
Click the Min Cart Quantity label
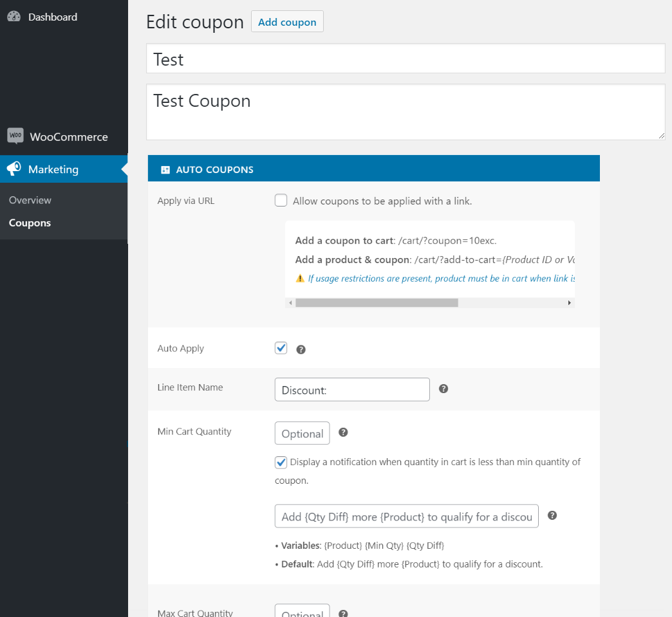coord(194,432)
